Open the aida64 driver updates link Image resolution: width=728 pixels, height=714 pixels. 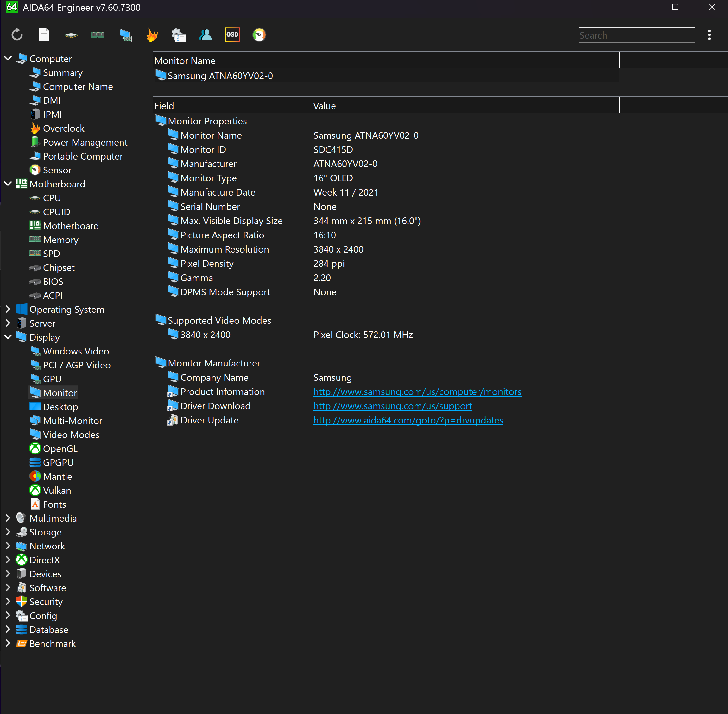click(408, 420)
